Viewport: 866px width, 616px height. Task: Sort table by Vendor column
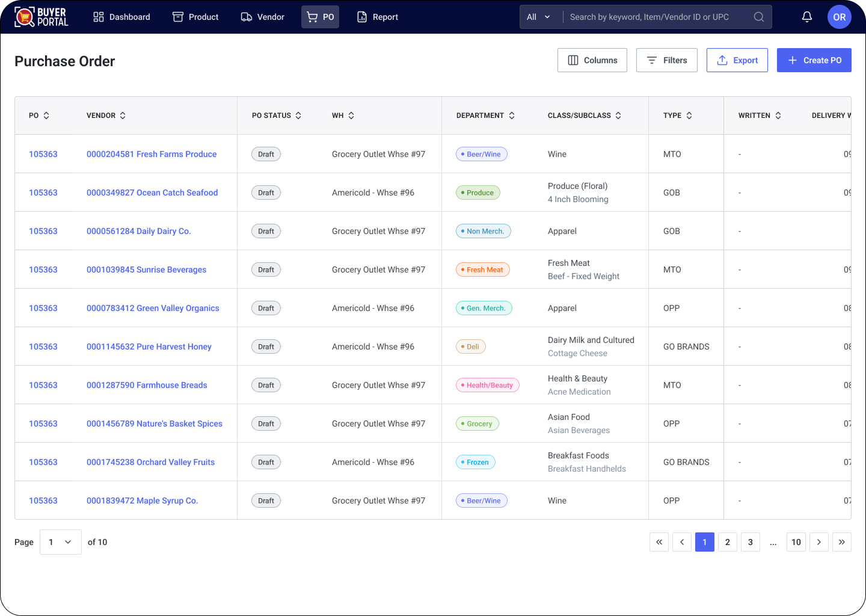123,115
